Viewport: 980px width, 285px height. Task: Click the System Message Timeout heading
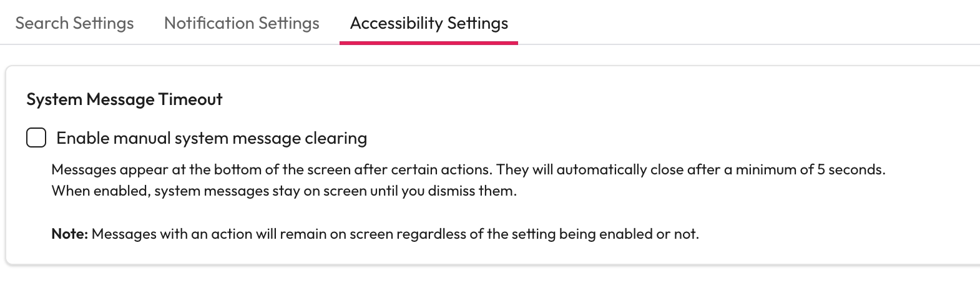(124, 99)
